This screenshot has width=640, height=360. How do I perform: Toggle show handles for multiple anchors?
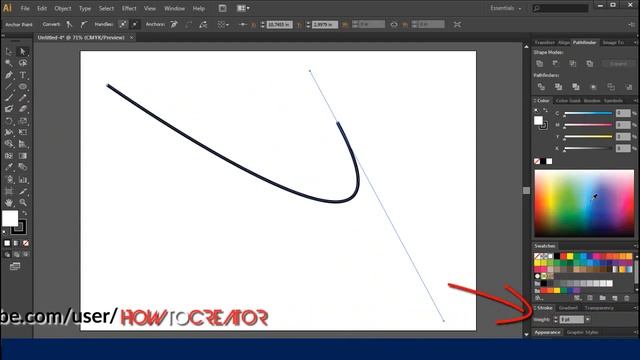click(122, 24)
